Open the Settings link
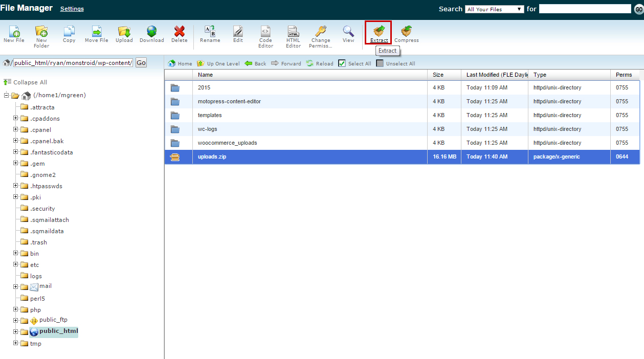 coord(72,9)
